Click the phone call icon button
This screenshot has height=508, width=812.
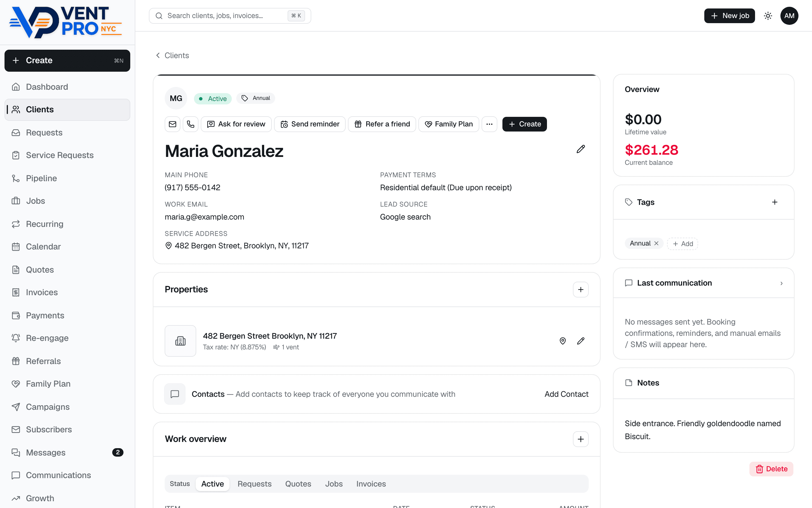click(x=191, y=124)
